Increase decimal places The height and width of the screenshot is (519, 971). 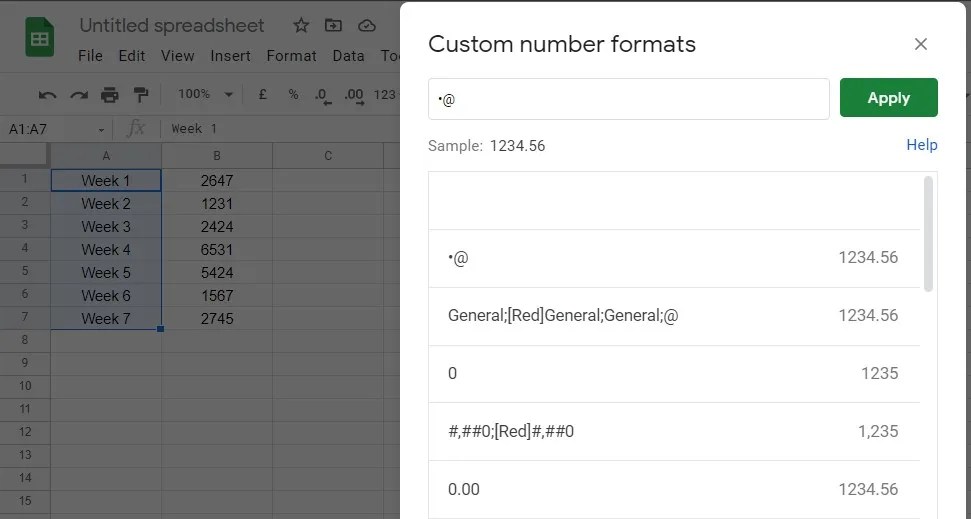pos(354,95)
